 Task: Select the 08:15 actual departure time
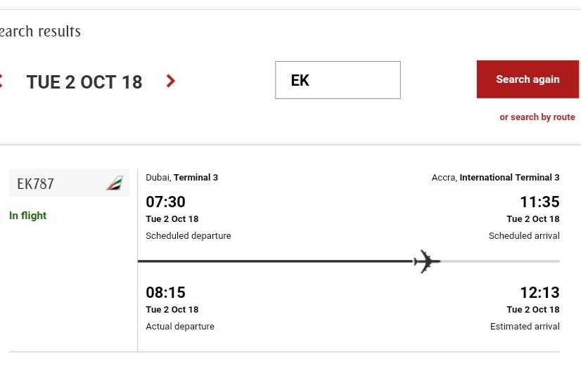pyautogui.click(x=165, y=292)
